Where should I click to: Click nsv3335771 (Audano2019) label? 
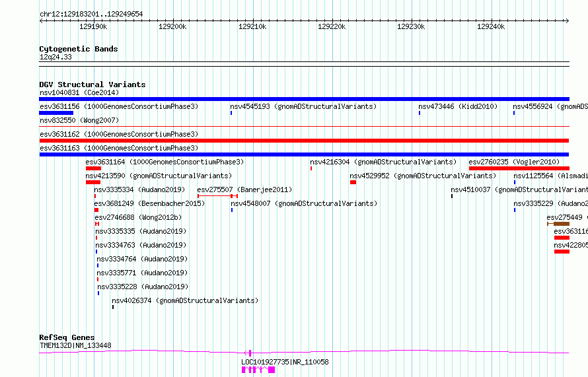(x=142, y=273)
